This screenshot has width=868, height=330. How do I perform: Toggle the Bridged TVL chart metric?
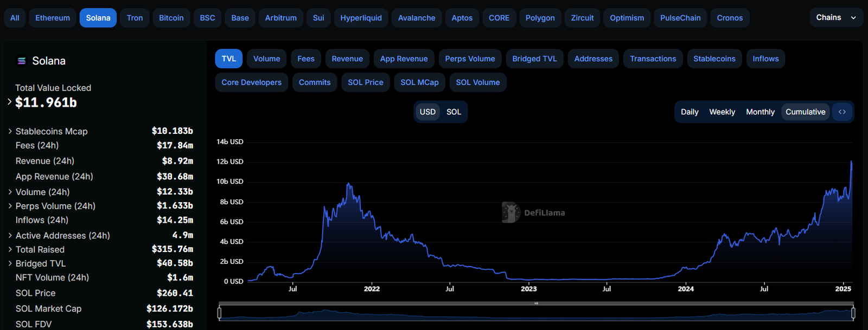click(x=535, y=59)
